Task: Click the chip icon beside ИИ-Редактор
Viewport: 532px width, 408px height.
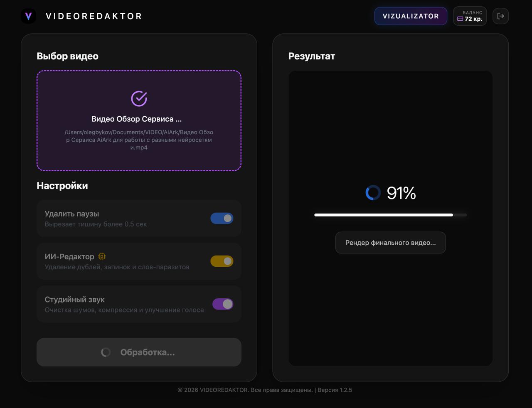Action: tap(102, 256)
